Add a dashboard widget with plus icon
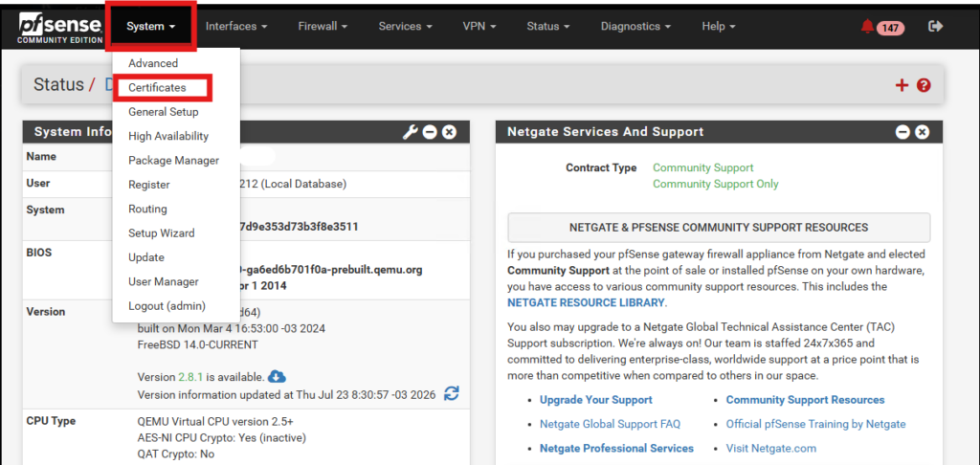 [x=902, y=85]
